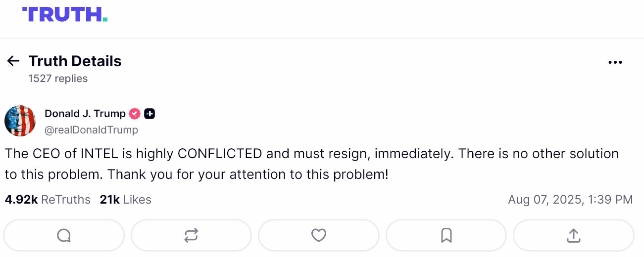Image resolution: width=644 pixels, height=257 pixels.
Task: View the 4.92k ReTruths list
Action: coord(48,200)
